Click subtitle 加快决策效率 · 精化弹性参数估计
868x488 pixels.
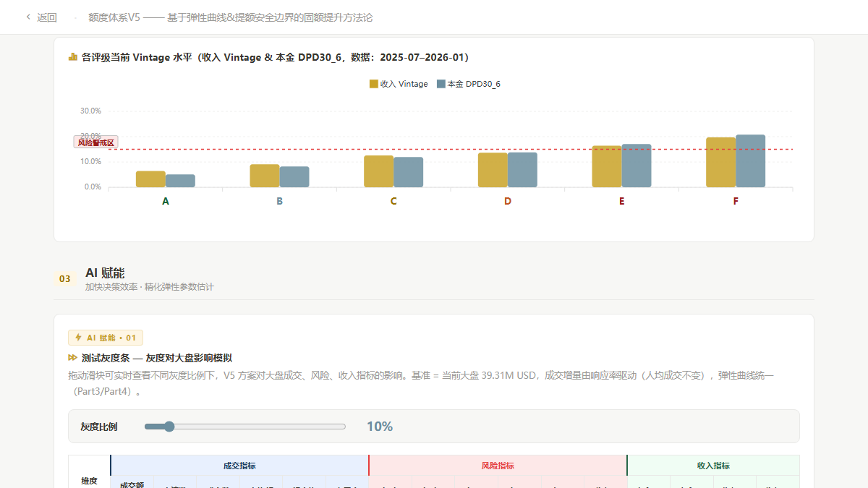149,287
